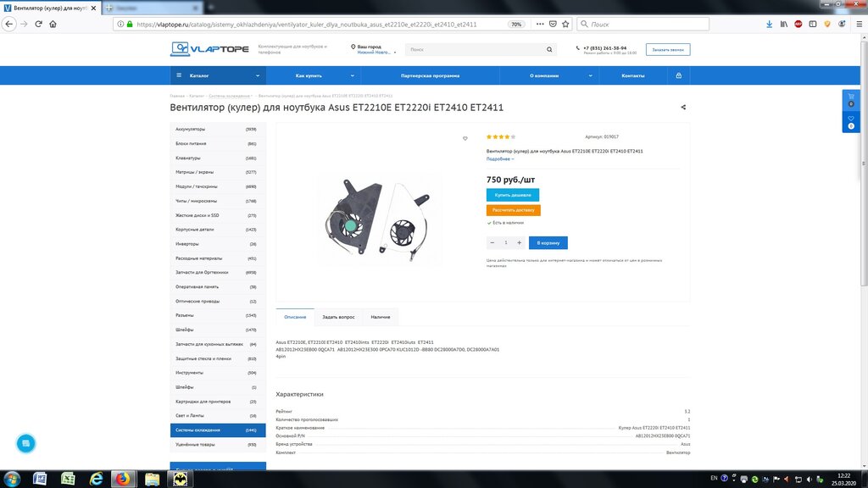Click the star rating under product title
This screenshot has width=868, height=488.
click(x=500, y=136)
